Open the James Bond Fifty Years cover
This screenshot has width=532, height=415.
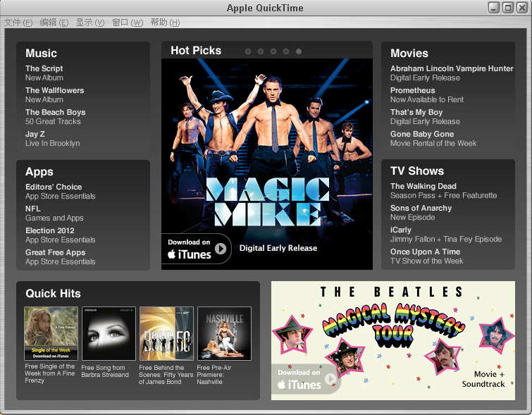(x=166, y=333)
